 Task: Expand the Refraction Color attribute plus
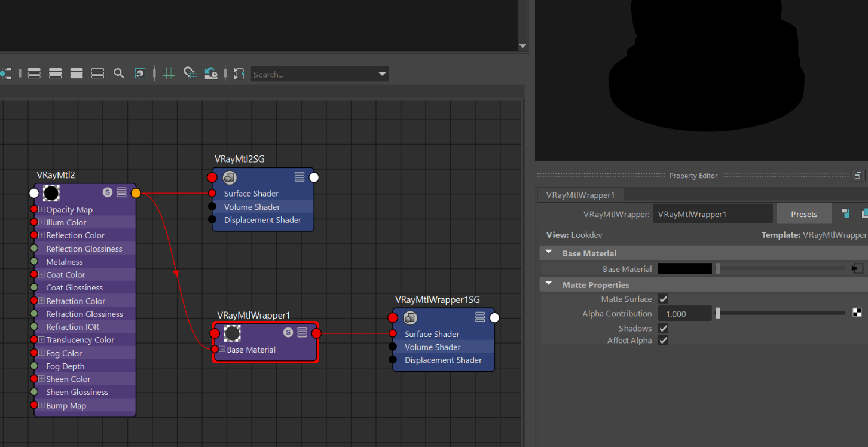[x=41, y=301]
